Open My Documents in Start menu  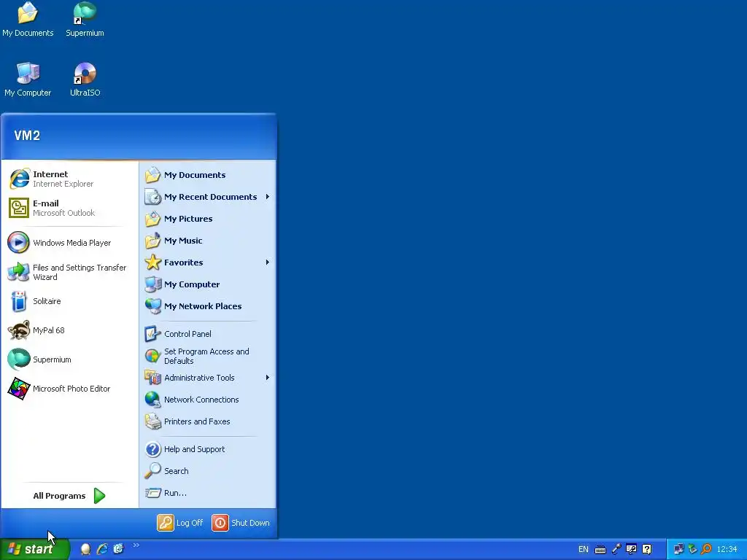click(x=208, y=175)
